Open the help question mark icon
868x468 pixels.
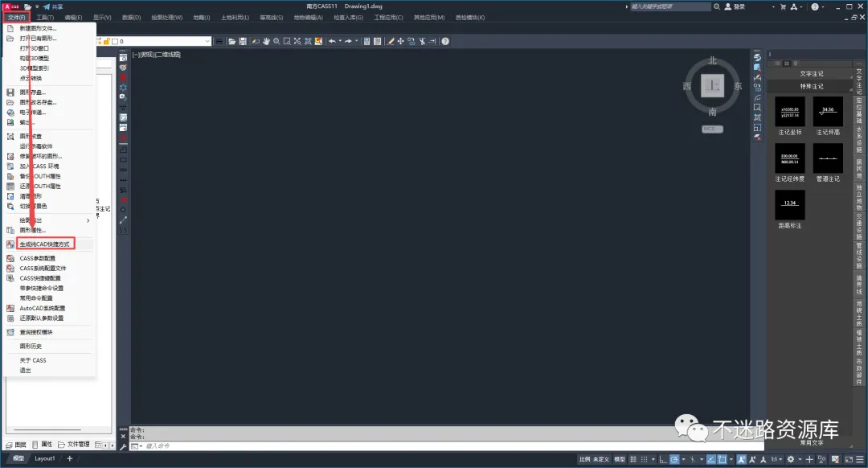[445, 42]
